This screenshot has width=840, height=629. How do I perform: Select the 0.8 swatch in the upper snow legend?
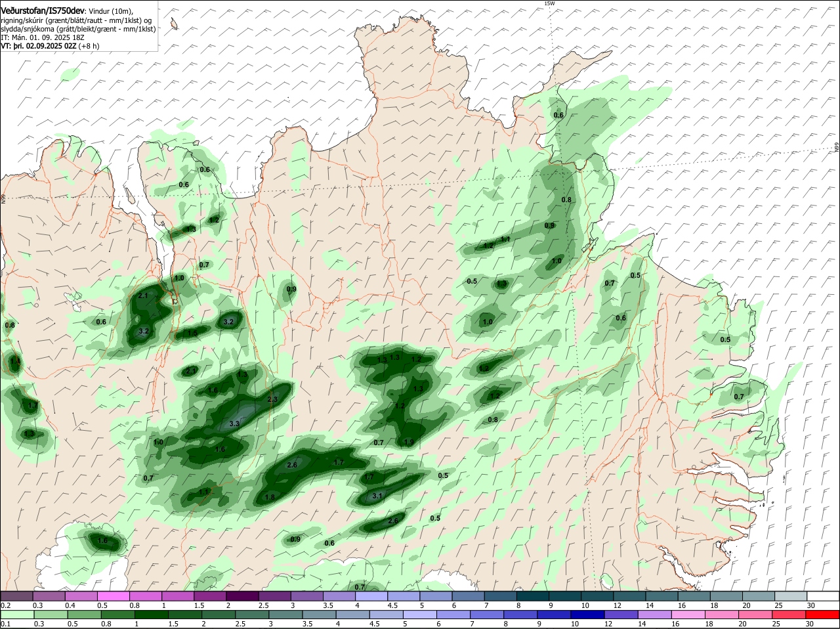(145, 596)
